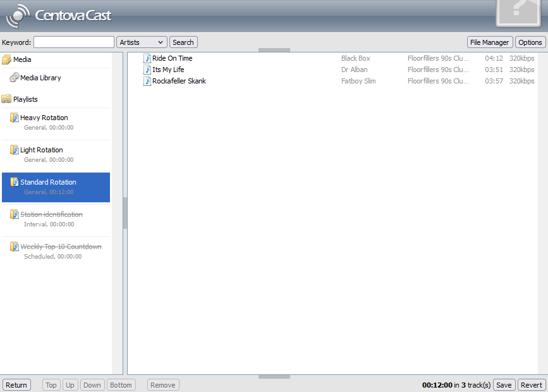Click the Dr Alban artist name
Screen dimensions: 548x392
355,70
